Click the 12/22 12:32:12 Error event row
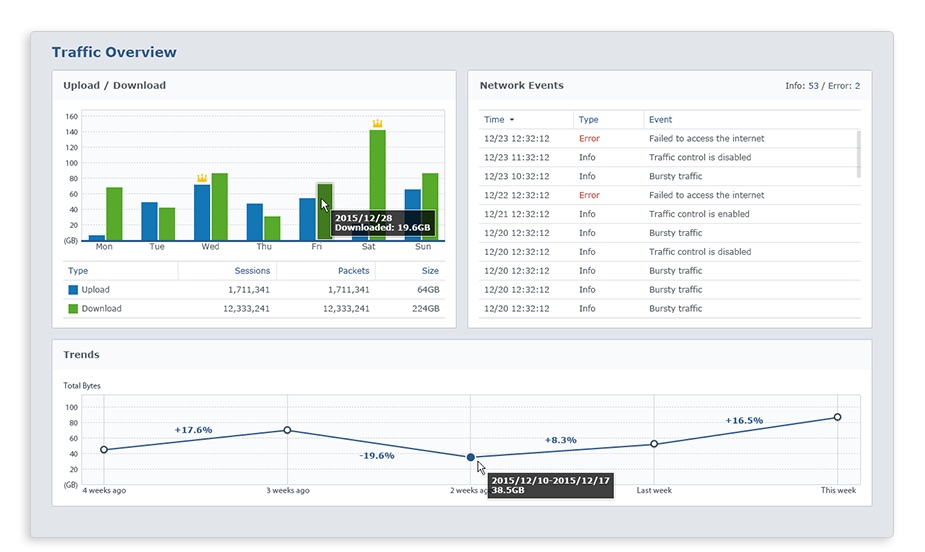Viewport: 925px width, 552px height. point(670,195)
